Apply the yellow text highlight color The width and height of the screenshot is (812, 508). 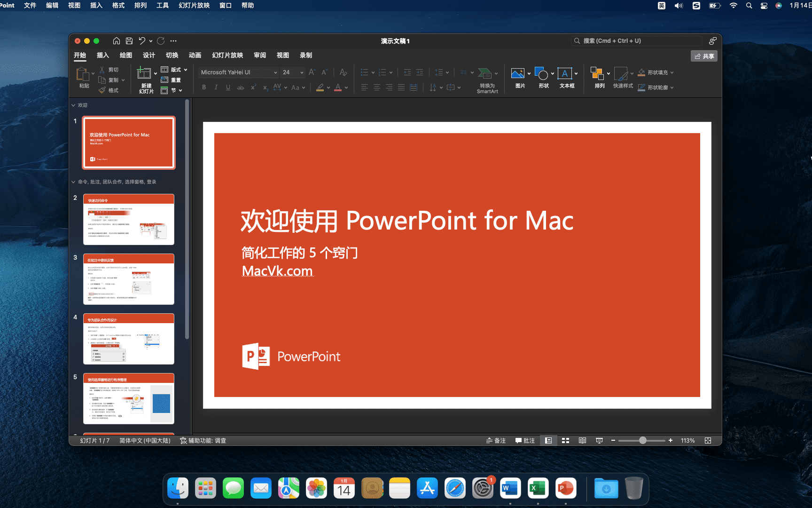coord(320,87)
